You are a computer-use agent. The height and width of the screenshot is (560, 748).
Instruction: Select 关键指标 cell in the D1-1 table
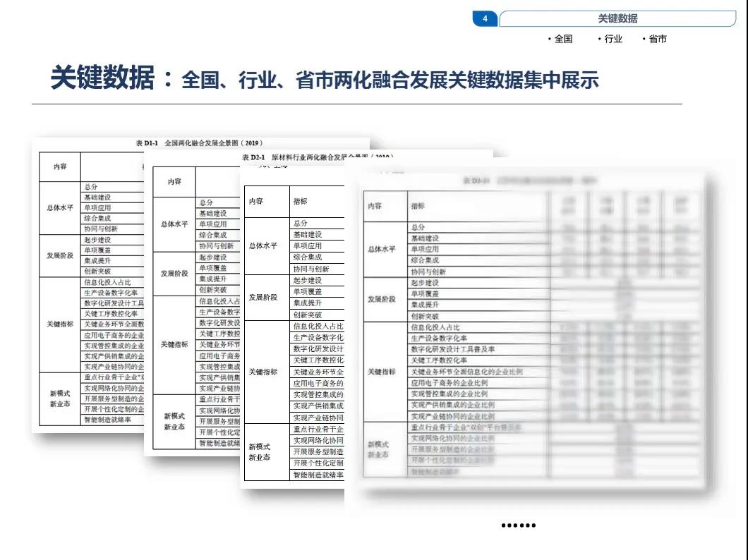point(60,324)
